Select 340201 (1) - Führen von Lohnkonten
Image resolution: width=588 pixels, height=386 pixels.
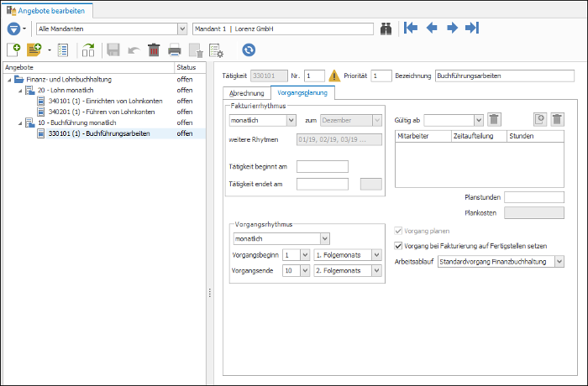click(102, 112)
